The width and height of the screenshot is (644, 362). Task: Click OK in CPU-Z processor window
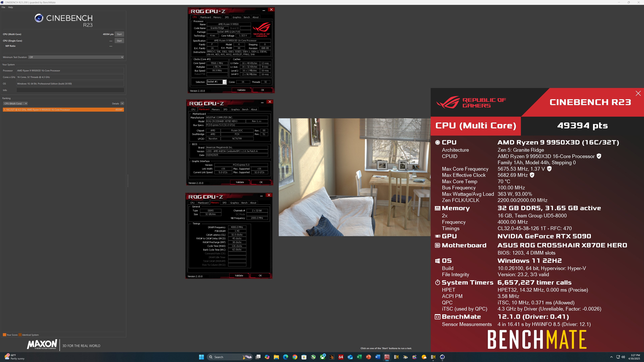(x=262, y=90)
